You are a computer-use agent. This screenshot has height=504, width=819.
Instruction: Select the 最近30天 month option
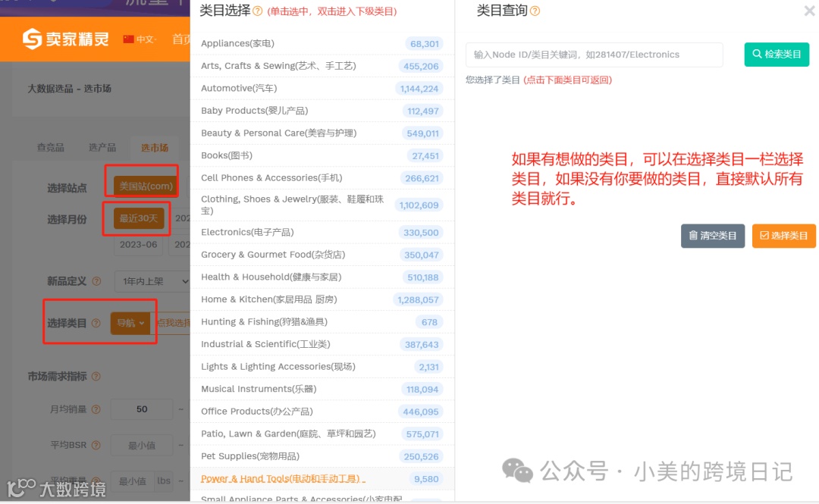[x=139, y=218]
